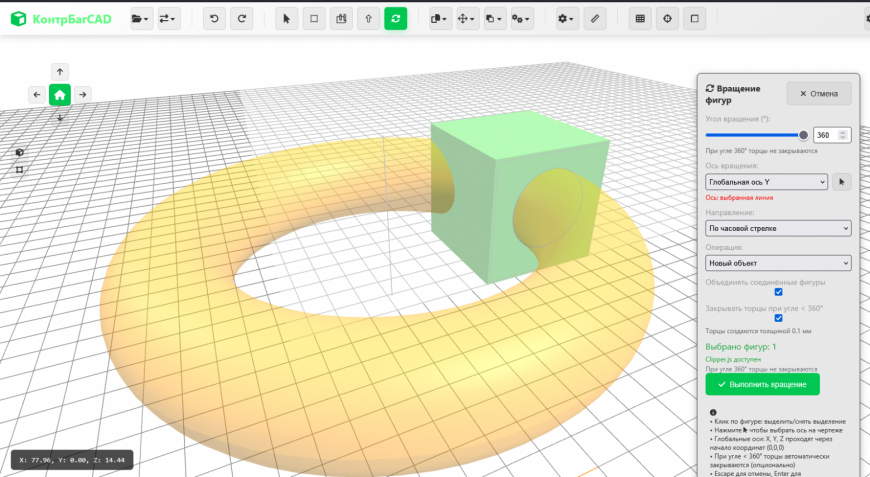Open the double-gears tool dropdown
The width and height of the screenshot is (870, 477).
522,19
